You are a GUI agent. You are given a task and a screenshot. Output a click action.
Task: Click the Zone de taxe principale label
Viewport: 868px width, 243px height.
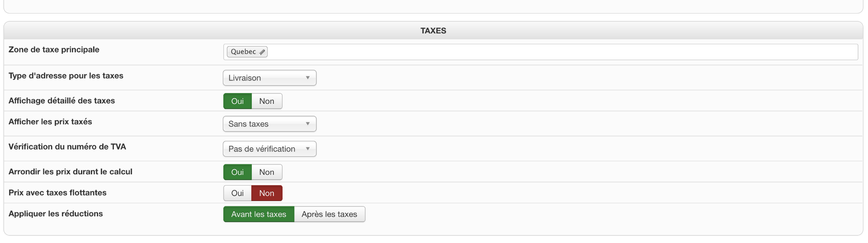54,50
